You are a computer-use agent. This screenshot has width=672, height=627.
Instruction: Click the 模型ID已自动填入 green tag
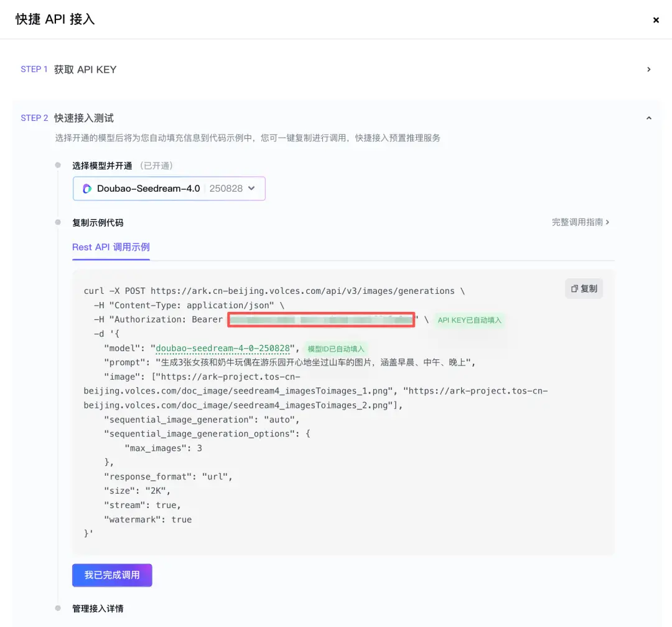[336, 349]
